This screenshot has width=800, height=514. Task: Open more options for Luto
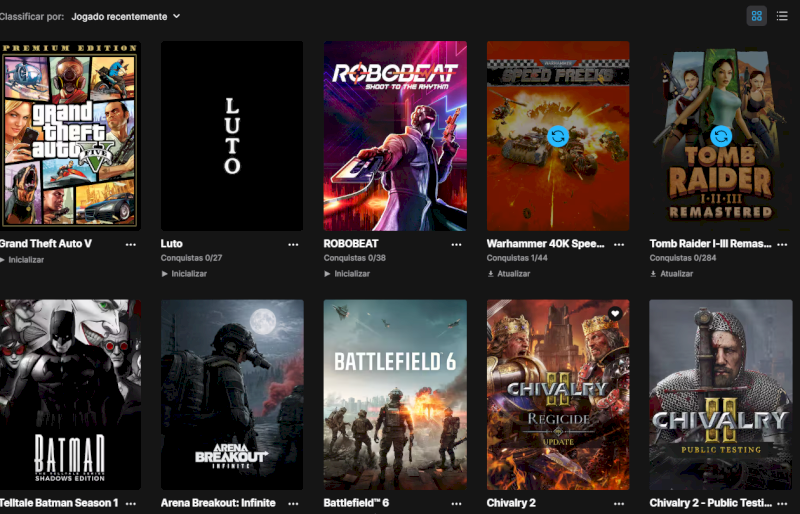(x=293, y=244)
